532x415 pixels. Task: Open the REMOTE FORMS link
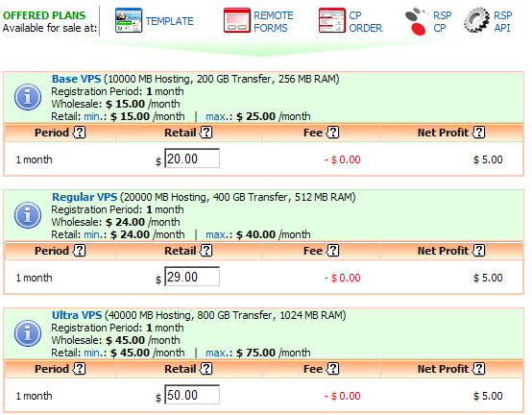274,21
